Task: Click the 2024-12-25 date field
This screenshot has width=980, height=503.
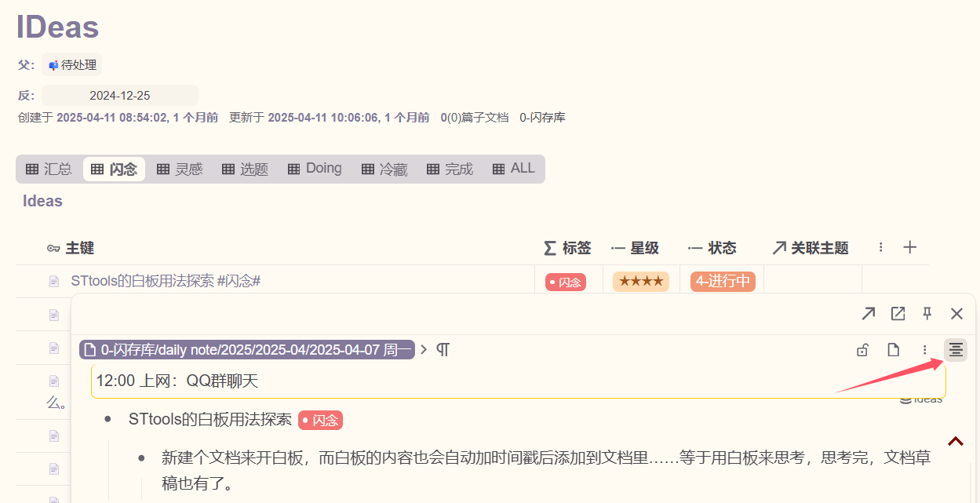Action: click(120, 96)
